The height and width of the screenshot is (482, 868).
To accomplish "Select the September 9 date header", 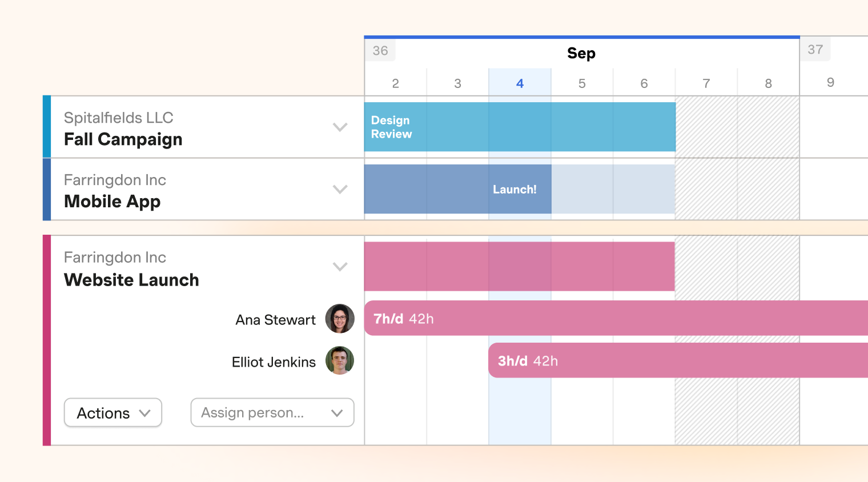I will [830, 82].
